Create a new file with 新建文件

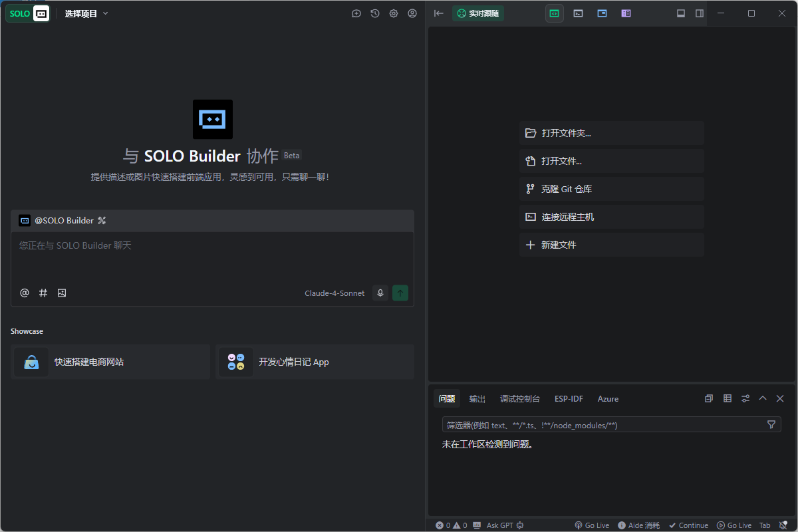tap(612, 245)
